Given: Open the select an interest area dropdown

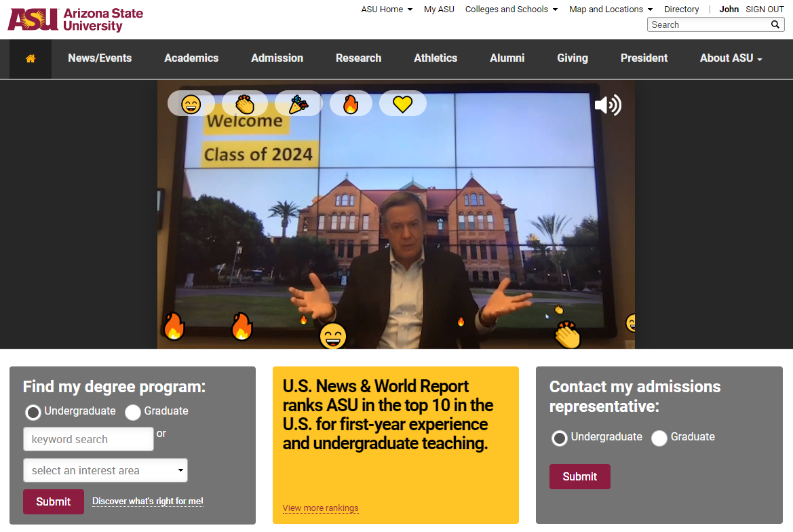Looking at the screenshot, I should [105, 470].
